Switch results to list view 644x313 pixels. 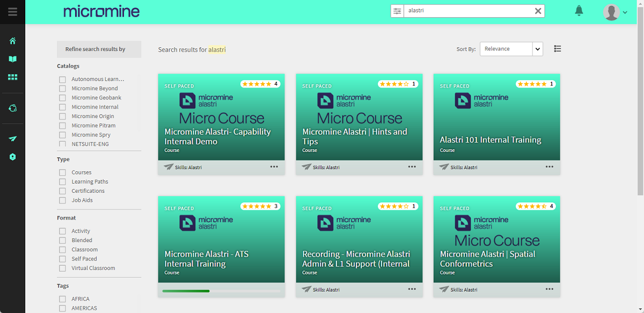[x=558, y=49]
